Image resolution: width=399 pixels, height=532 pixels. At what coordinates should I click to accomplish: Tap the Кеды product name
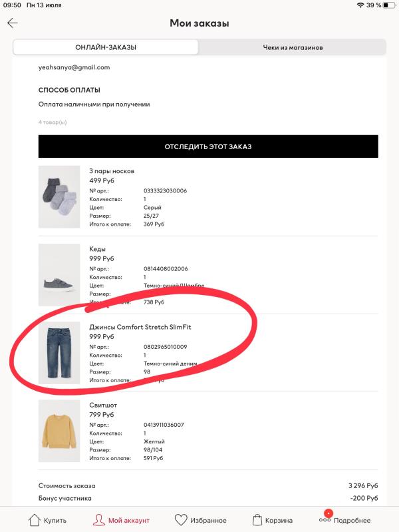point(98,249)
